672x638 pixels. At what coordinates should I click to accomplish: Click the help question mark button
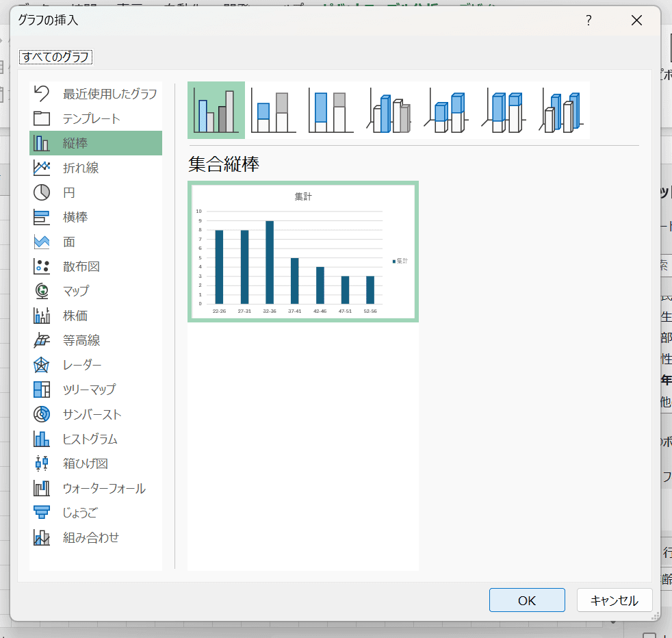588,21
